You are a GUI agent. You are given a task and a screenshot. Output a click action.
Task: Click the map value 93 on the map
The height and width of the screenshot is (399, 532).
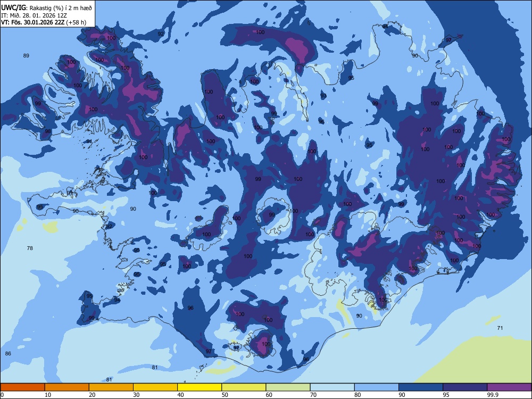tap(323, 96)
